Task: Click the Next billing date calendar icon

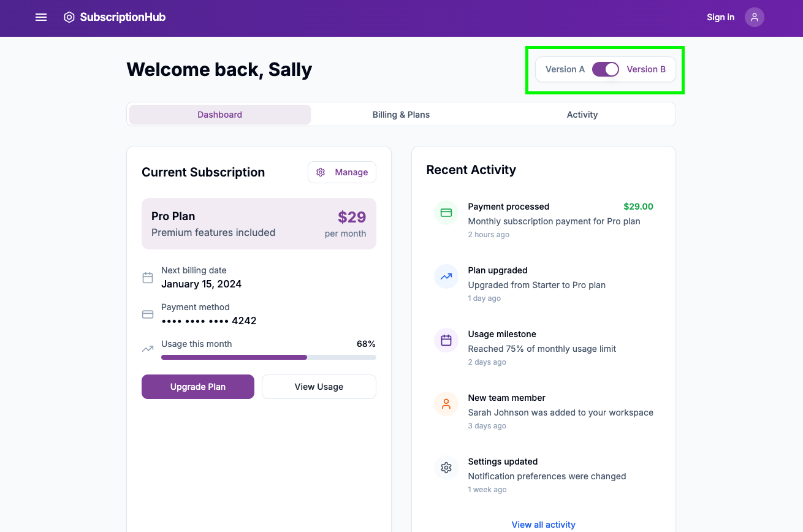Action: tap(148, 278)
